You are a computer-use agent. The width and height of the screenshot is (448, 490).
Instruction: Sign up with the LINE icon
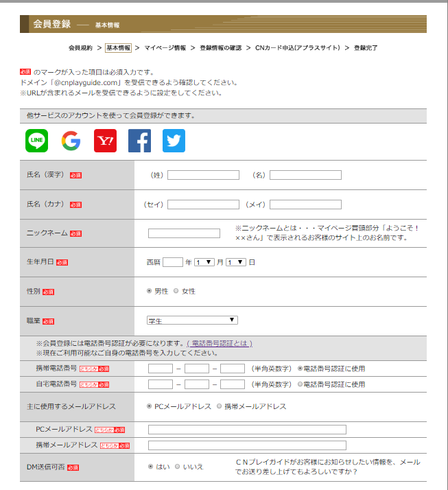[x=37, y=141]
